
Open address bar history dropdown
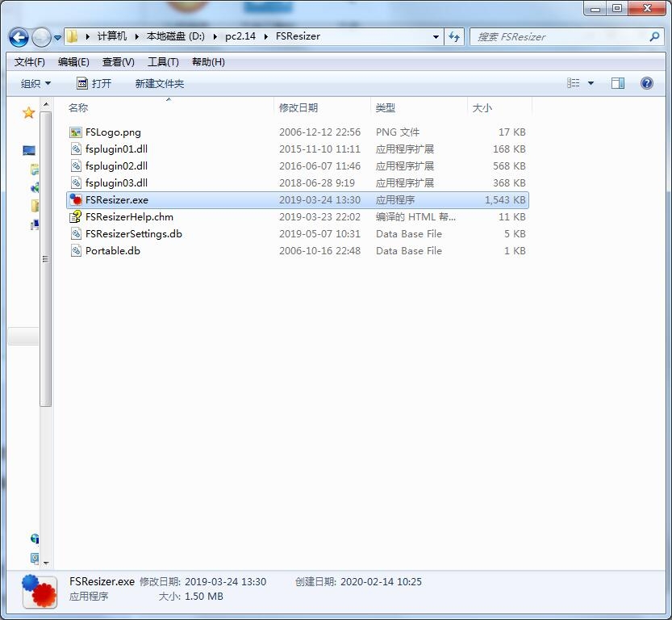[436, 37]
